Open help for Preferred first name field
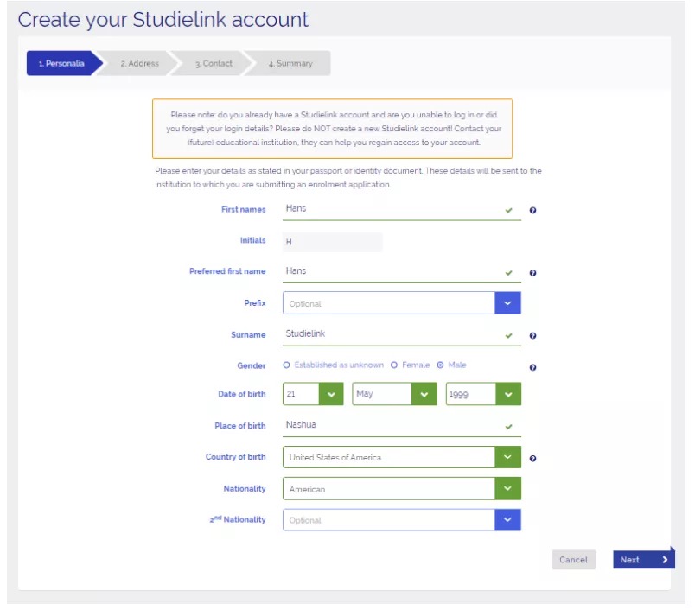 (532, 273)
